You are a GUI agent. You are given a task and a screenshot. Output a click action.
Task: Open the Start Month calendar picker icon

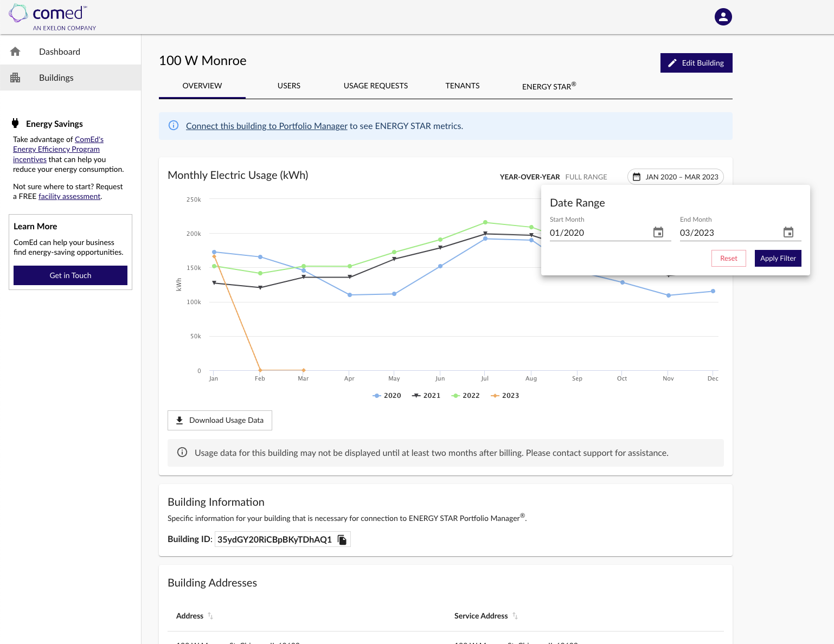pos(658,233)
